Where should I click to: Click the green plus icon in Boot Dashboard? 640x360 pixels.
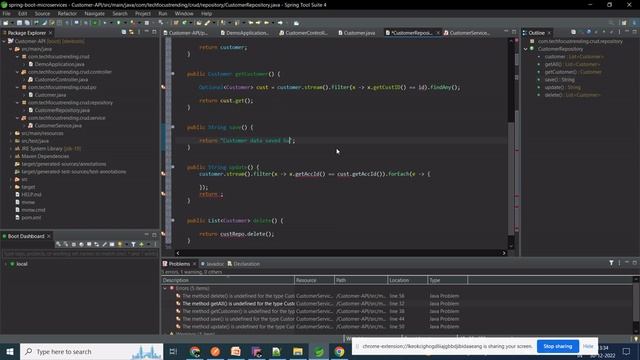click(x=141, y=244)
